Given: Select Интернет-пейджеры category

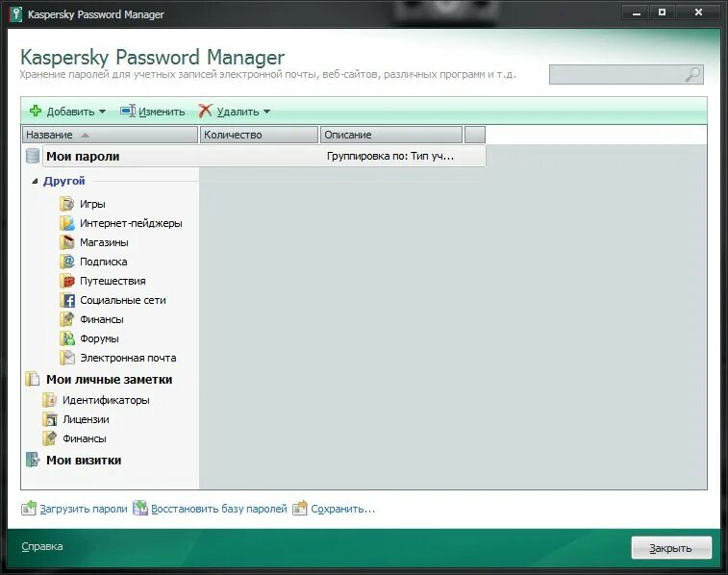Looking at the screenshot, I should (x=131, y=223).
